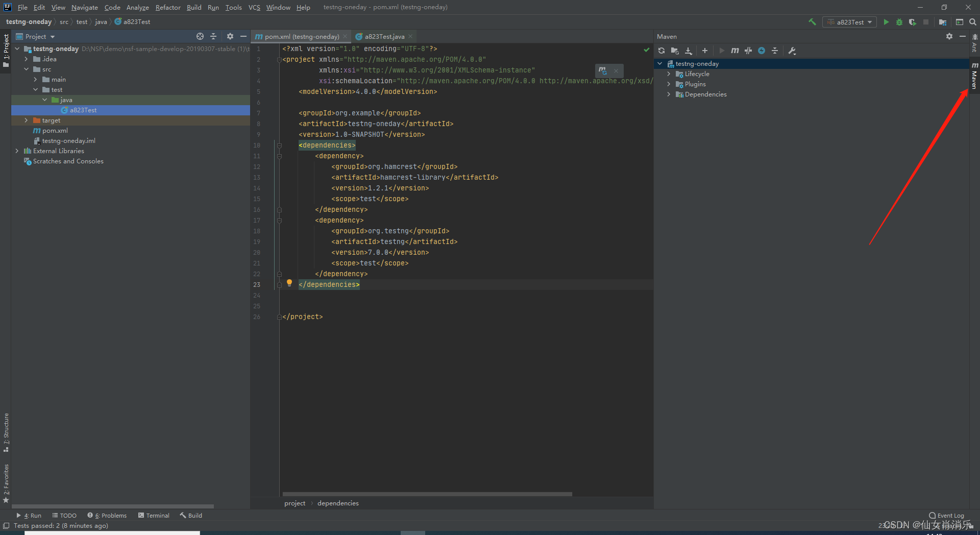Click Download Sources and Documentation icon

click(x=688, y=51)
